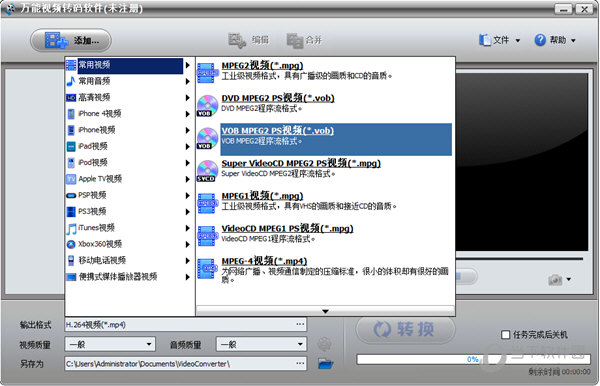Click the Super VideoCD SVCD disc icon
Image resolution: width=600 pixels, height=386 pixels.
tap(207, 171)
